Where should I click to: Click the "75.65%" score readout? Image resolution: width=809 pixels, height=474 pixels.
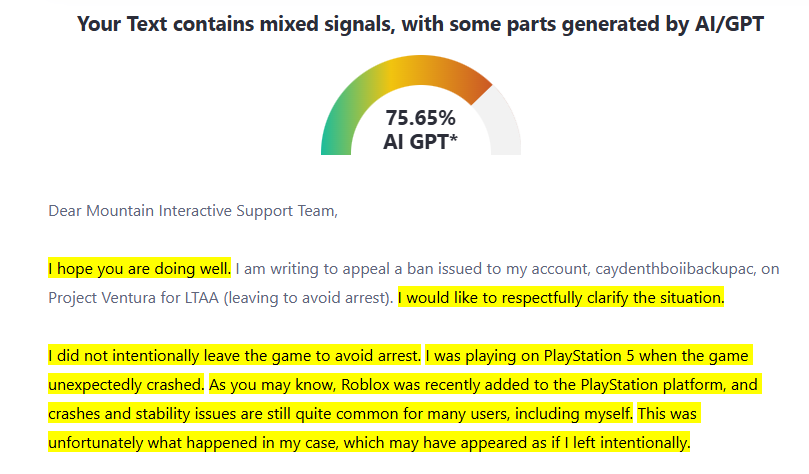click(x=420, y=118)
